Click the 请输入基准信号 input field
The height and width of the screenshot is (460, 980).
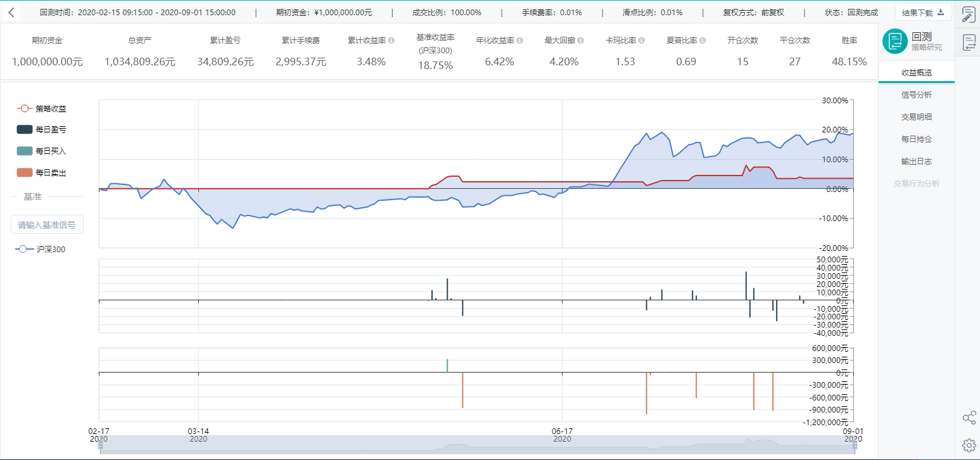pos(47,224)
